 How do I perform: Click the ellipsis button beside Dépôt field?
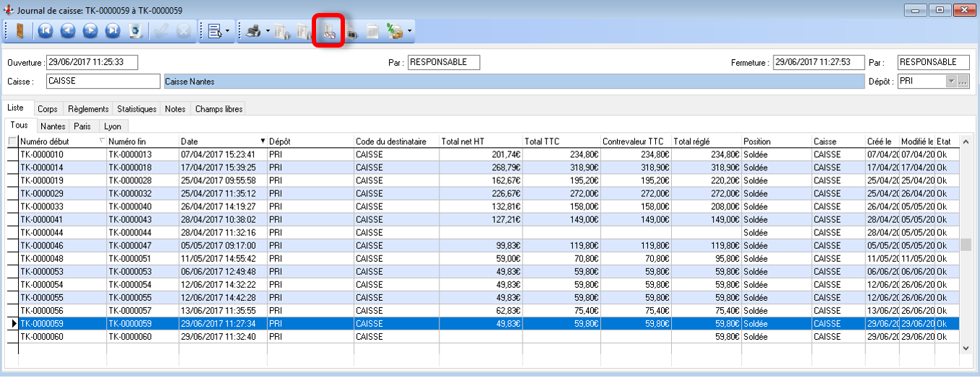pyautogui.click(x=963, y=82)
